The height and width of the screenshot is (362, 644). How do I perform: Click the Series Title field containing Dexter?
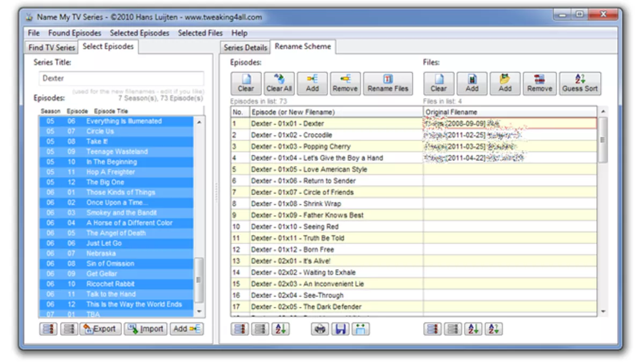(x=121, y=78)
